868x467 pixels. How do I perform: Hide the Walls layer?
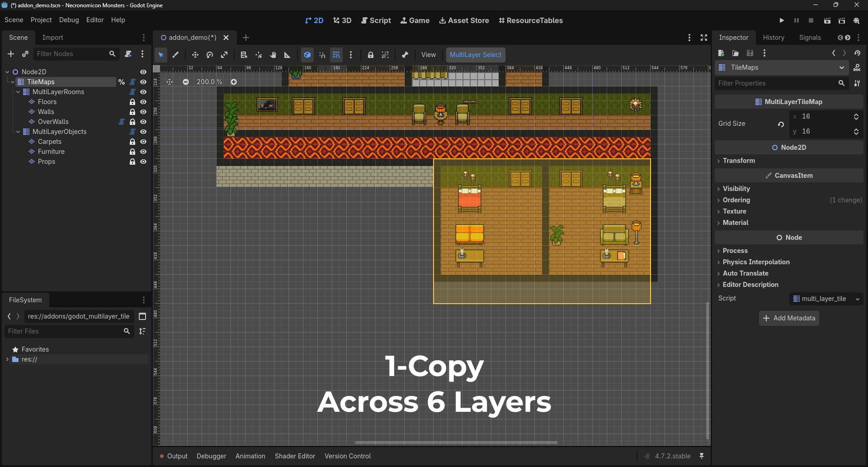coord(143,112)
